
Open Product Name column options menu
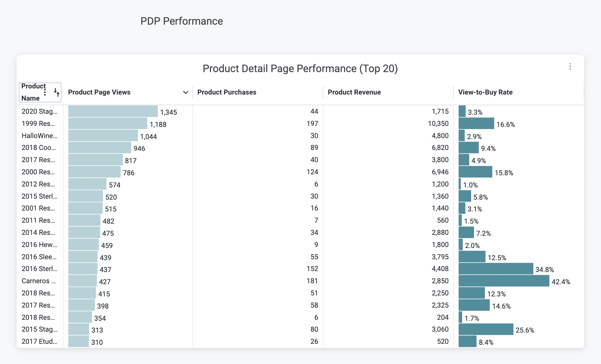[x=45, y=92]
